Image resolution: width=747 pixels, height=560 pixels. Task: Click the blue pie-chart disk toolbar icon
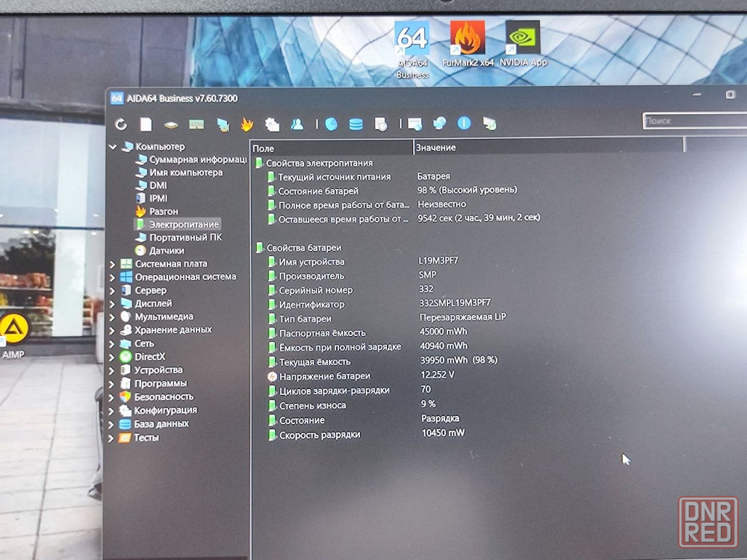(331, 124)
